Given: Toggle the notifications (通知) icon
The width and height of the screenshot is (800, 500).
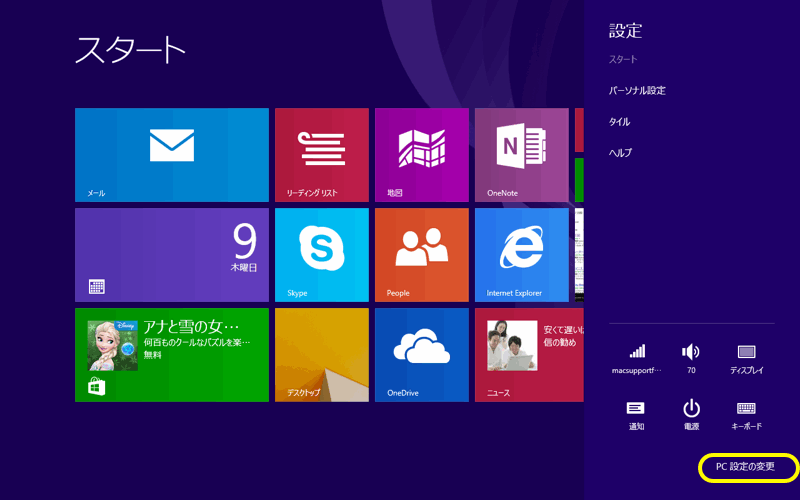Looking at the screenshot, I should (x=637, y=413).
